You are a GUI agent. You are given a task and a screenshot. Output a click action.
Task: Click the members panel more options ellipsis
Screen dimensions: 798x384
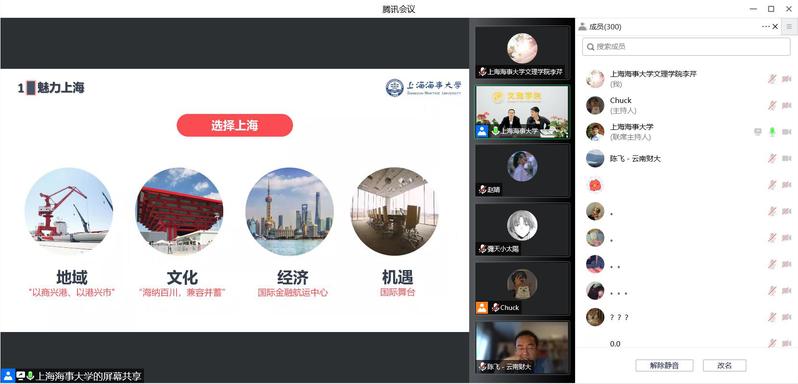coord(765,27)
